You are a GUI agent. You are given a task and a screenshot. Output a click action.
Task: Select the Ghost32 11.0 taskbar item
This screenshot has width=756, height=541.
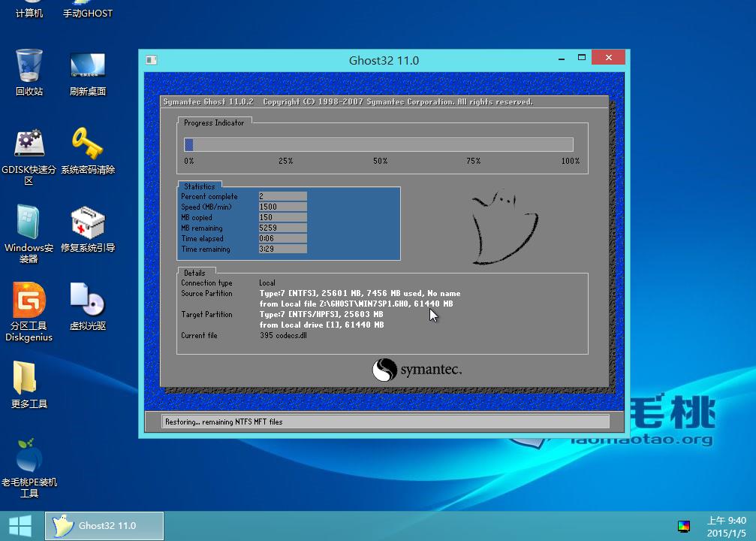point(104,526)
